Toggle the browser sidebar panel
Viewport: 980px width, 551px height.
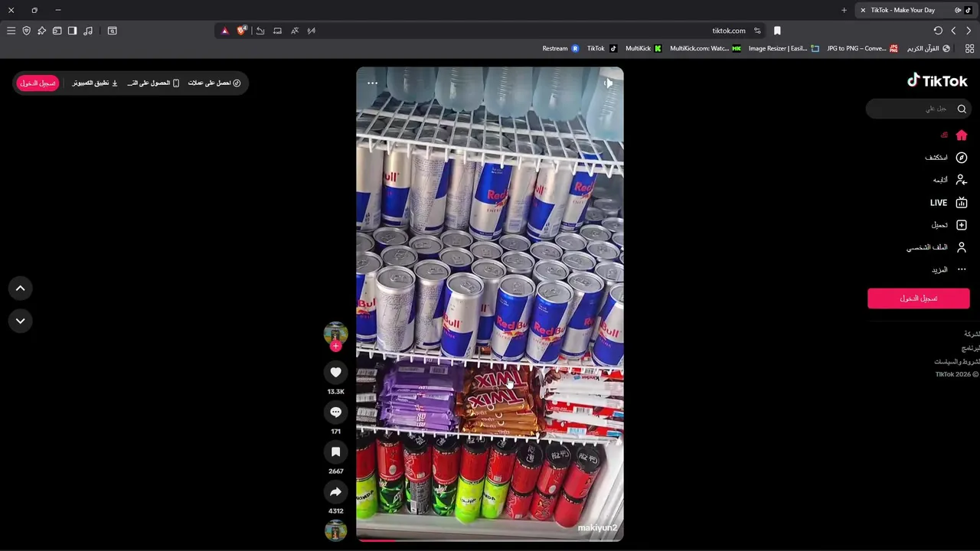coord(72,31)
